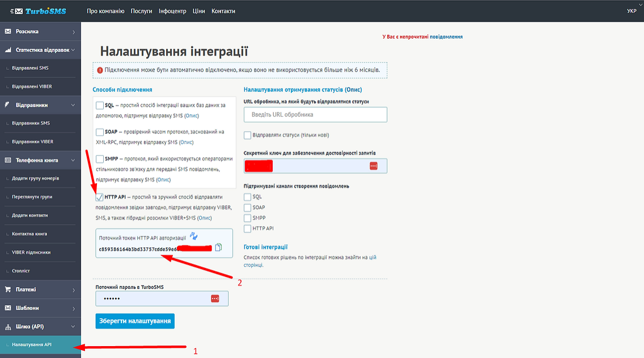Click the Платежі cart icon
This screenshot has width=644, height=358.
coord(8,289)
